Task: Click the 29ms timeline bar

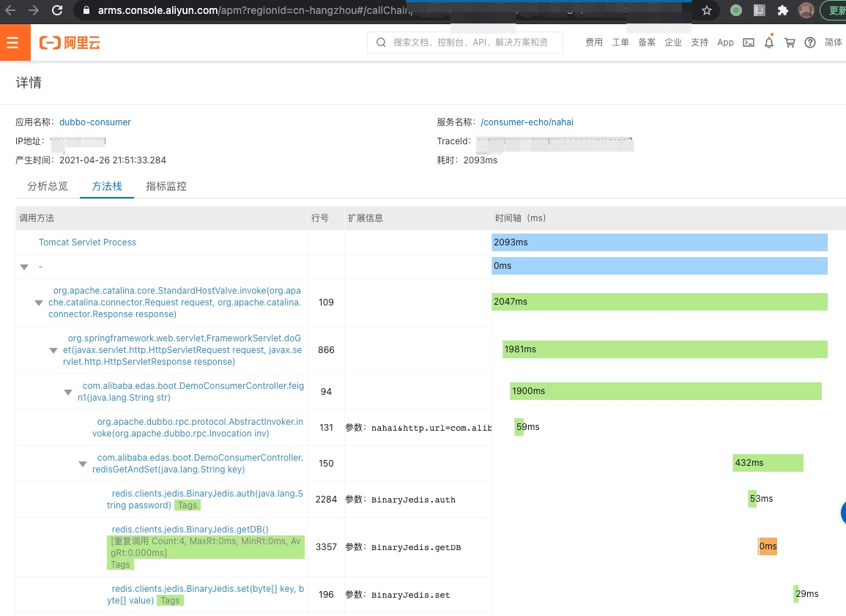Action: pyautogui.click(x=795, y=594)
